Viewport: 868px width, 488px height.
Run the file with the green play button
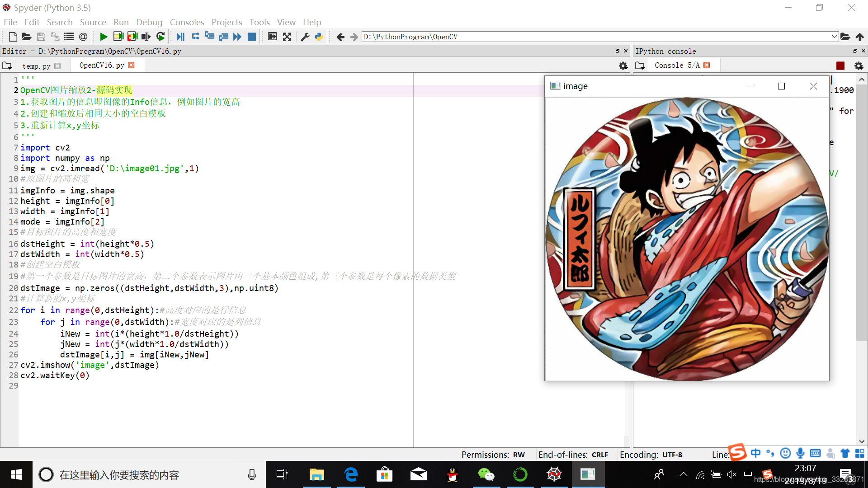pos(104,37)
